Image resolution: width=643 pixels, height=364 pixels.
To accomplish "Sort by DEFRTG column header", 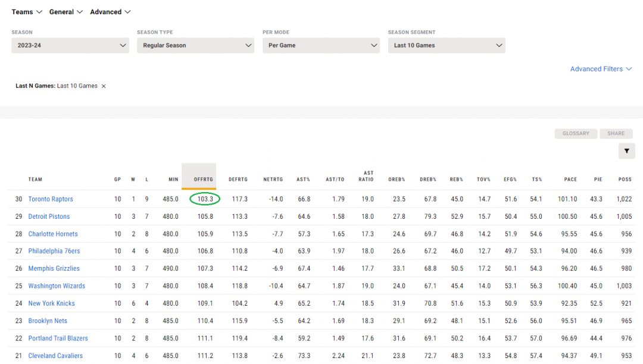I will [x=238, y=180].
